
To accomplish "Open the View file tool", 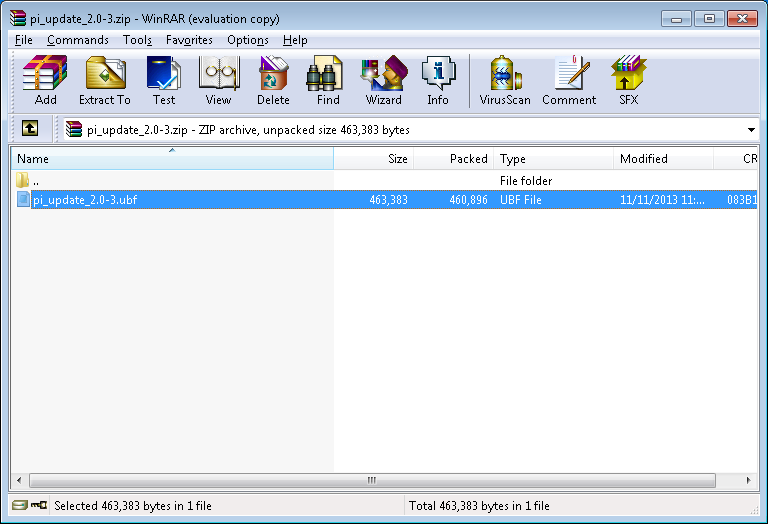I will pyautogui.click(x=218, y=80).
